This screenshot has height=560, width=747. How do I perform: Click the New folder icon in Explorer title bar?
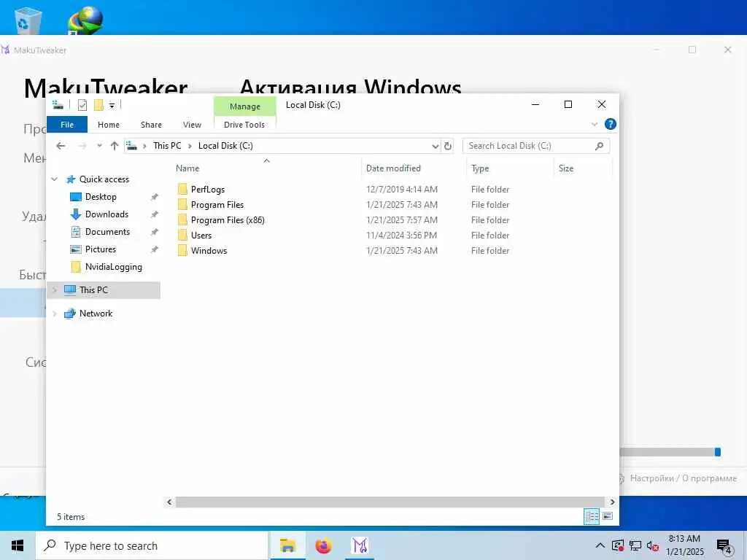(x=98, y=105)
